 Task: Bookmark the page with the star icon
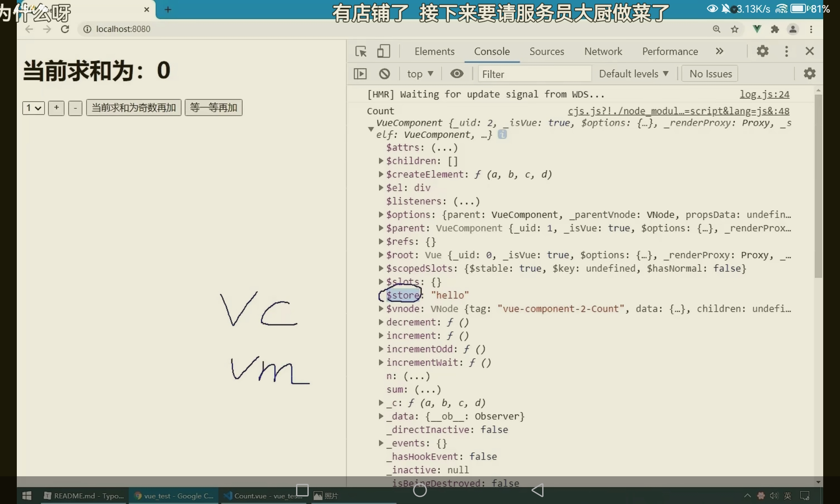pyautogui.click(x=735, y=29)
